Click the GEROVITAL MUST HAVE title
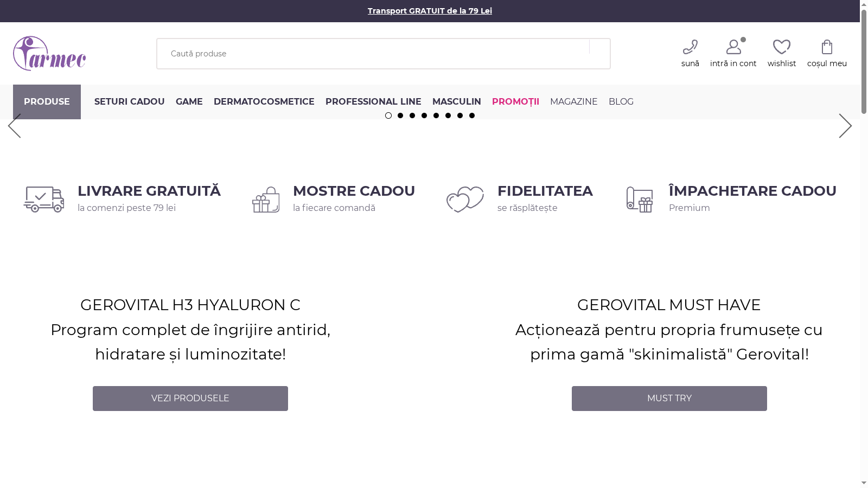 coord(669,305)
